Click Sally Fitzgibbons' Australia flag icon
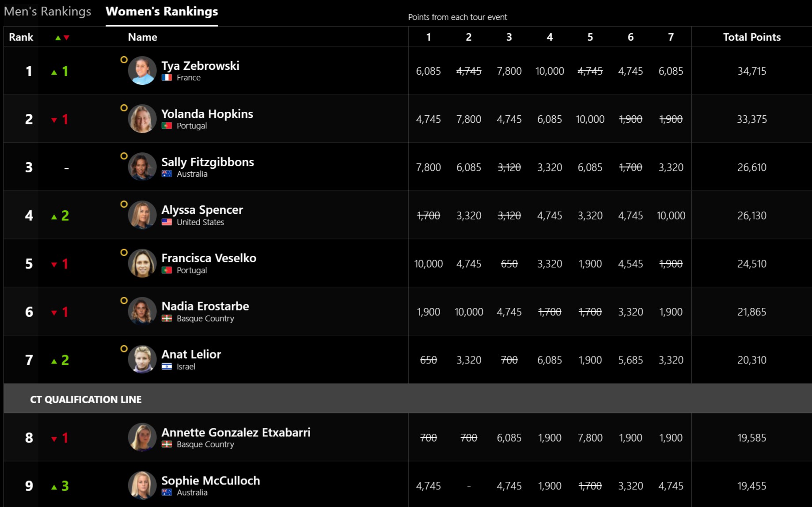 pyautogui.click(x=167, y=174)
